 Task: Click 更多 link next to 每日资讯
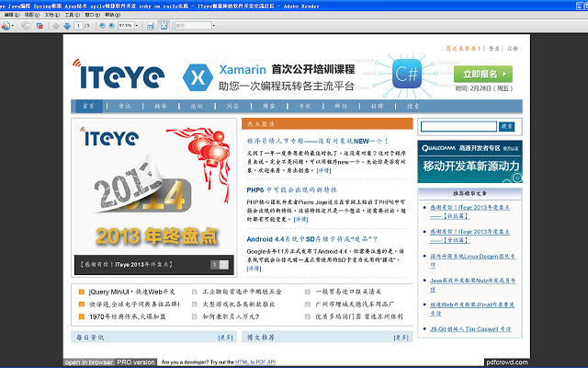225,338
